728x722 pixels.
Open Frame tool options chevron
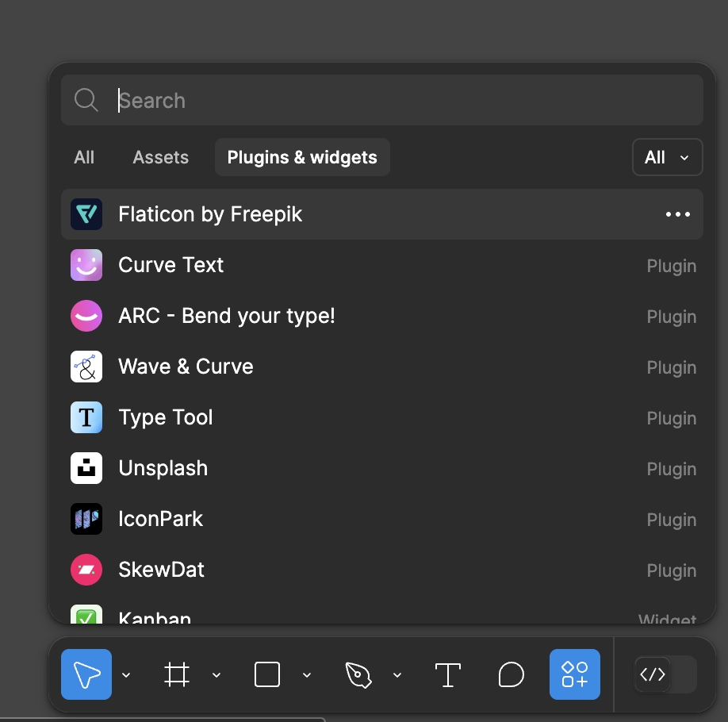(x=216, y=675)
